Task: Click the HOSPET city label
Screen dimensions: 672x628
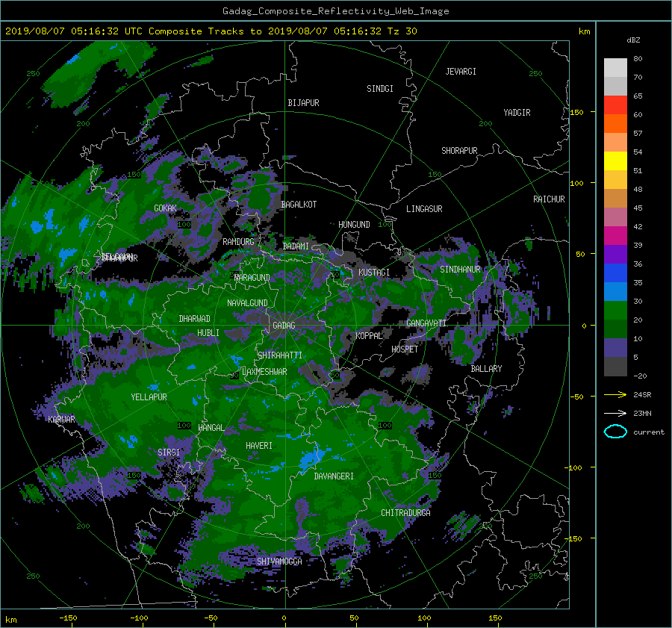Action: coord(405,349)
